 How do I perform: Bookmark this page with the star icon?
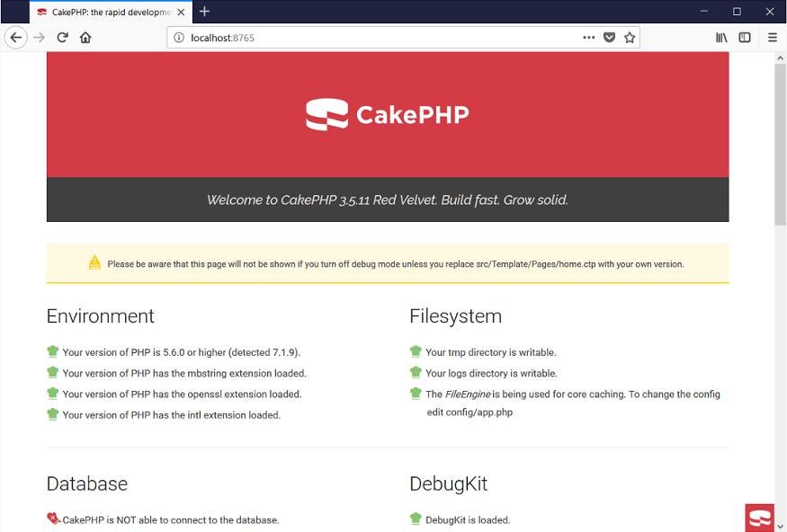point(630,38)
